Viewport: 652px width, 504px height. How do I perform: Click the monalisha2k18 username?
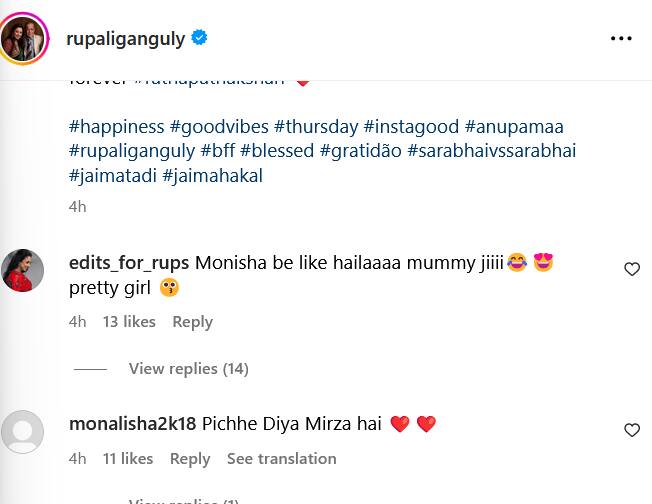[x=132, y=424]
